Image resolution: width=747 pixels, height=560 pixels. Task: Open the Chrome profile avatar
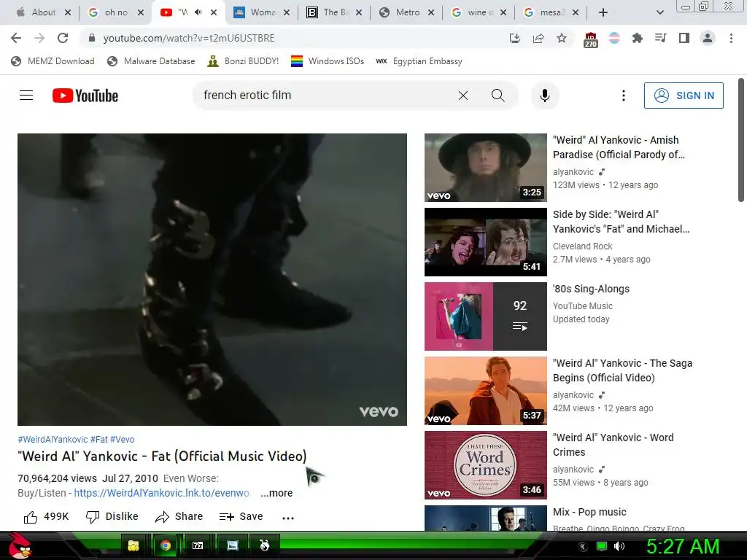point(708,38)
